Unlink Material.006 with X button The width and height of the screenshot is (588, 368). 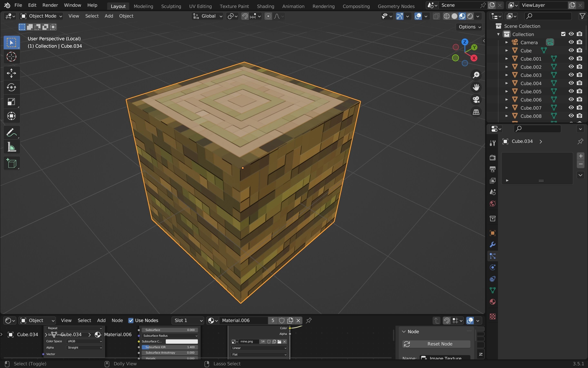click(298, 321)
